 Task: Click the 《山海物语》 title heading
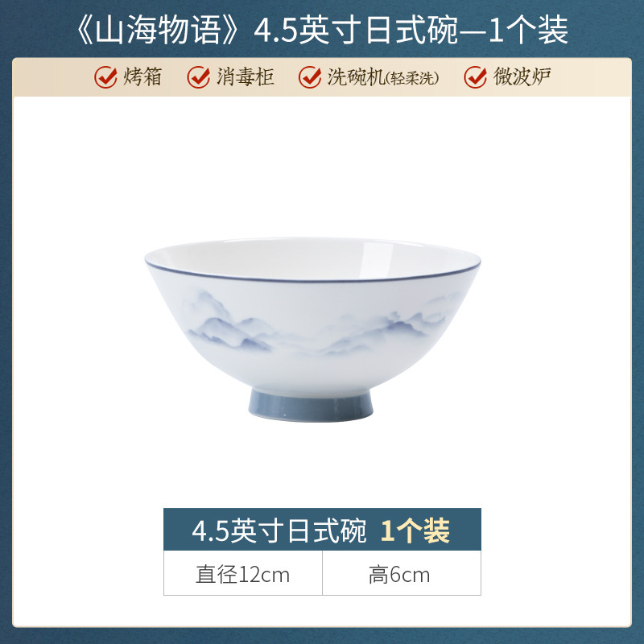[157, 31]
